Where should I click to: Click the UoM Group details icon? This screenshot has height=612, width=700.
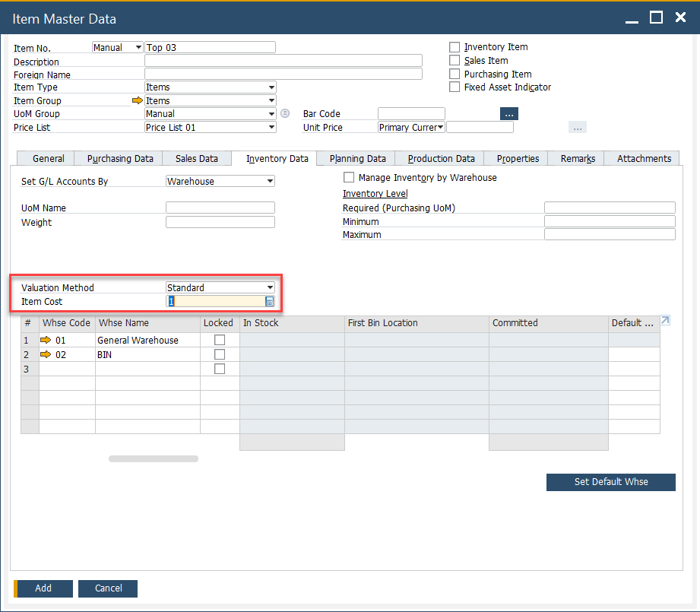(285, 113)
